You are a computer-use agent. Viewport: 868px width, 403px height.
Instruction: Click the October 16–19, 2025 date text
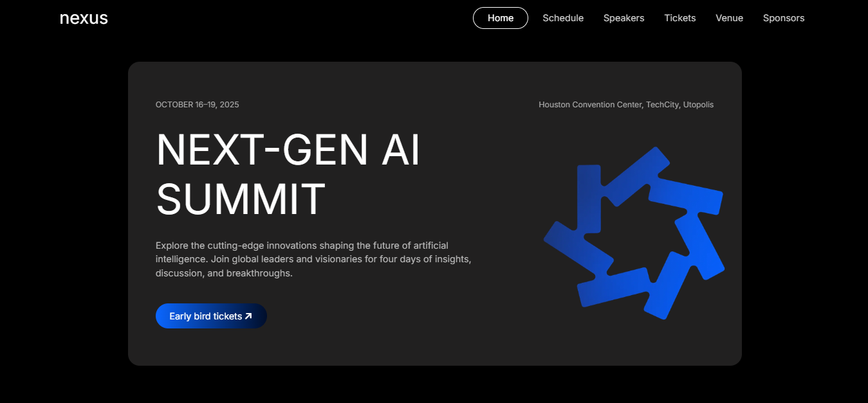(197, 105)
